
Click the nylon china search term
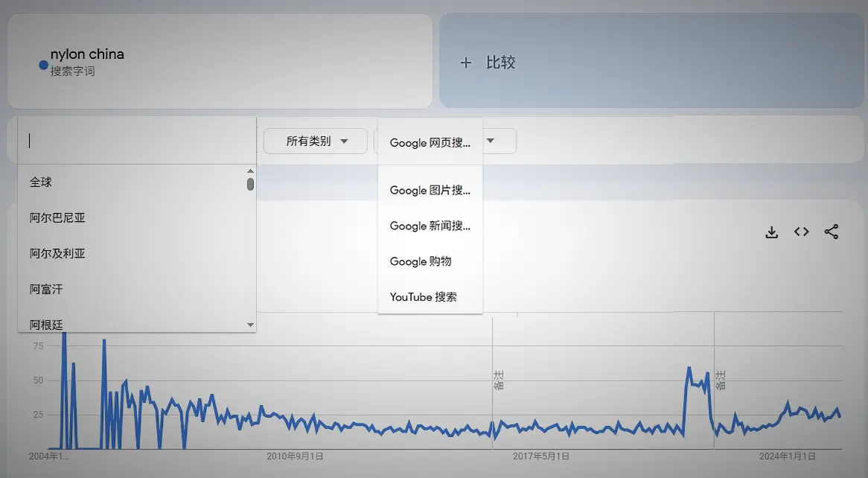coord(87,54)
